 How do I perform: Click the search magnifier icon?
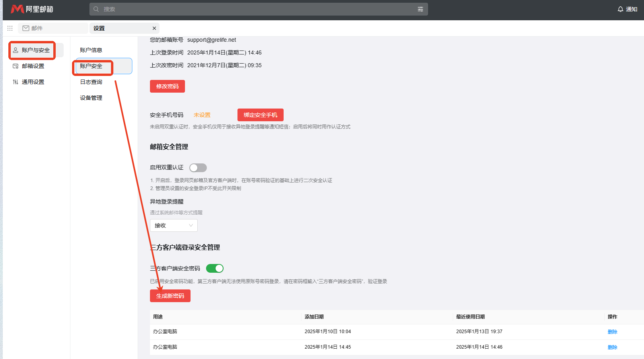pos(96,9)
